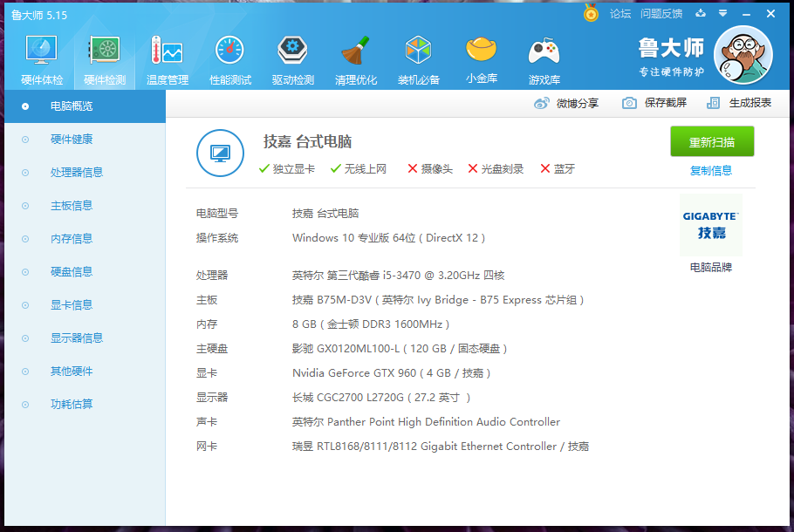Image resolution: width=794 pixels, height=532 pixels.
Task: Click the 8 GB DDR3 memory value
Action: (371, 324)
